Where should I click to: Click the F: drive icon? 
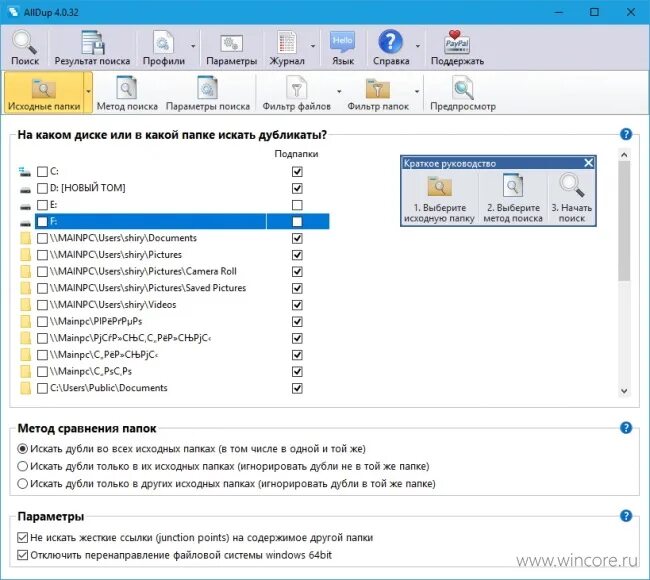(25, 223)
